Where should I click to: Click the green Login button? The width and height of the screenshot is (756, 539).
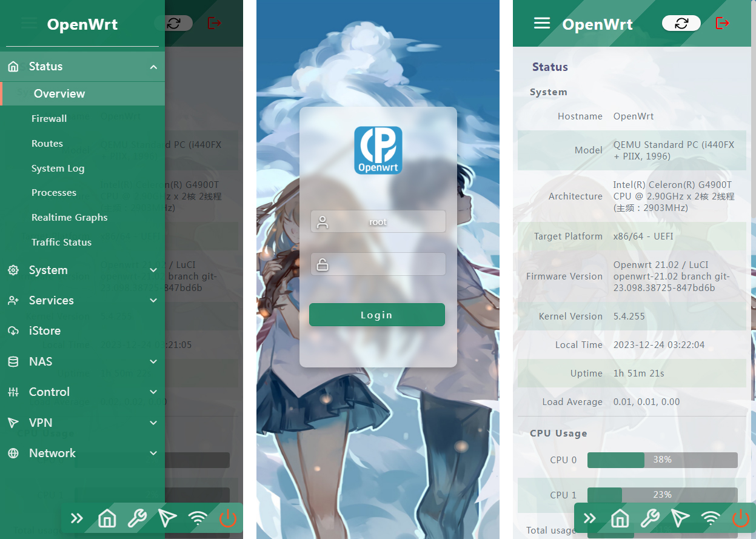point(377,315)
